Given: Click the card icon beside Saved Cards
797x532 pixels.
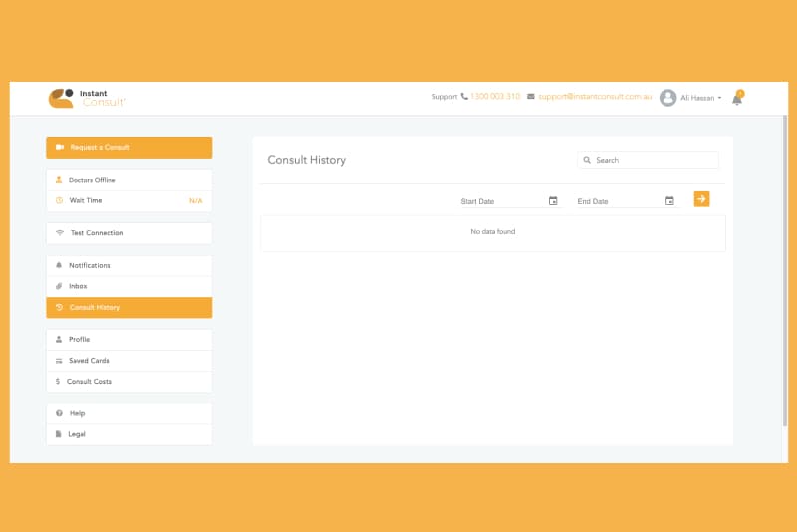Looking at the screenshot, I should click(59, 361).
